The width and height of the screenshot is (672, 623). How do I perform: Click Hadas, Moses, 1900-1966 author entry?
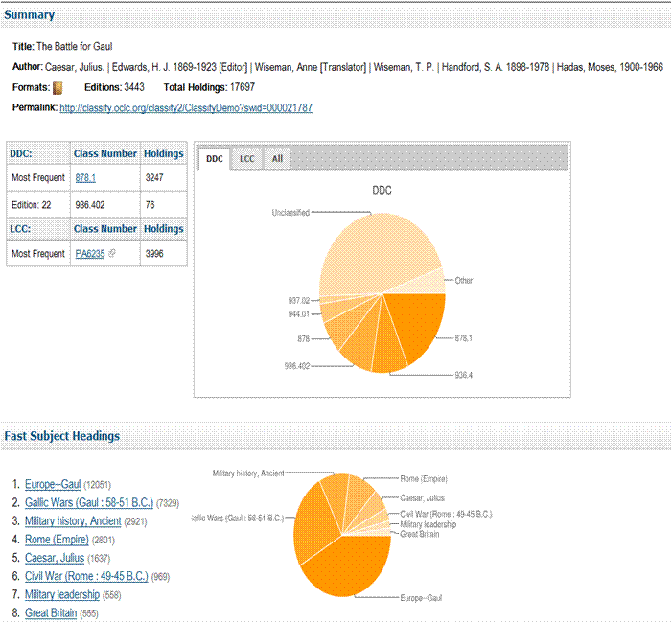pyautogui.click(x=610, y=67)
